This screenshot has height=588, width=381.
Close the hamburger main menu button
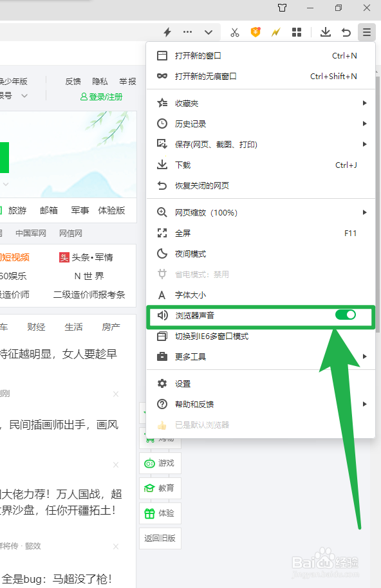coord(366,32)
